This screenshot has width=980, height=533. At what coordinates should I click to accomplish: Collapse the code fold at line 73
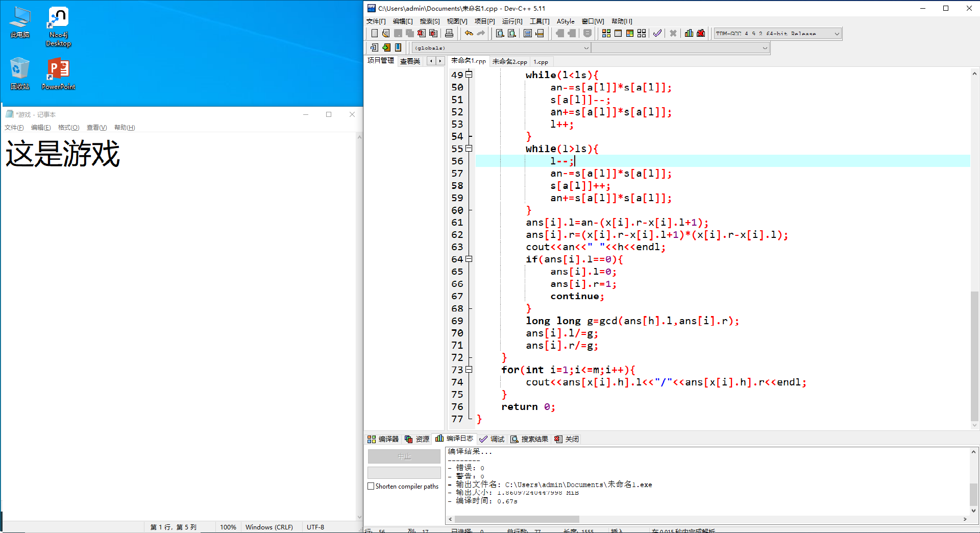(469, 370)
